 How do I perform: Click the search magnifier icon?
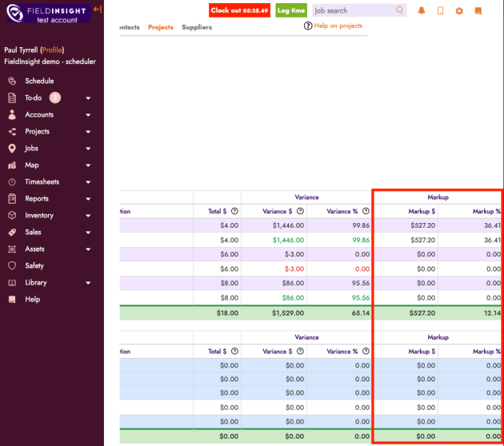pos(400,10)
